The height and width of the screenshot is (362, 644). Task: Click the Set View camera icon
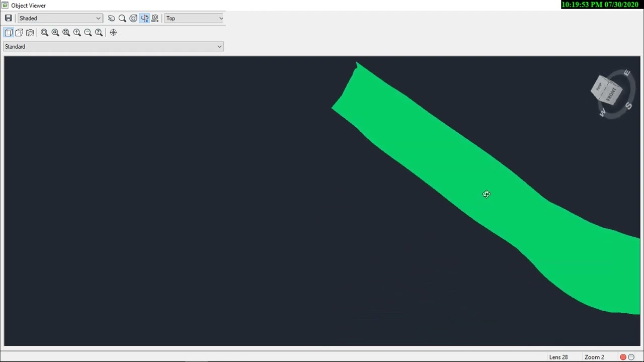pyautogui.click(x=155, y=18)
